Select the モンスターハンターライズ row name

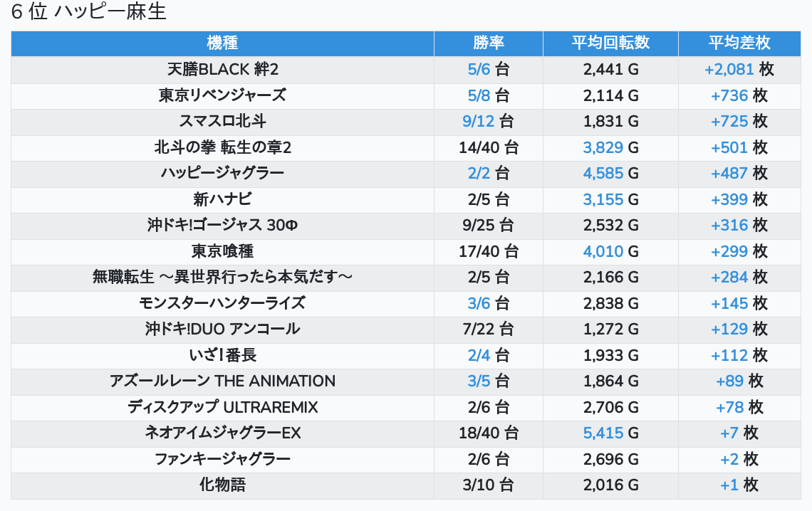[x=222, y=303]
